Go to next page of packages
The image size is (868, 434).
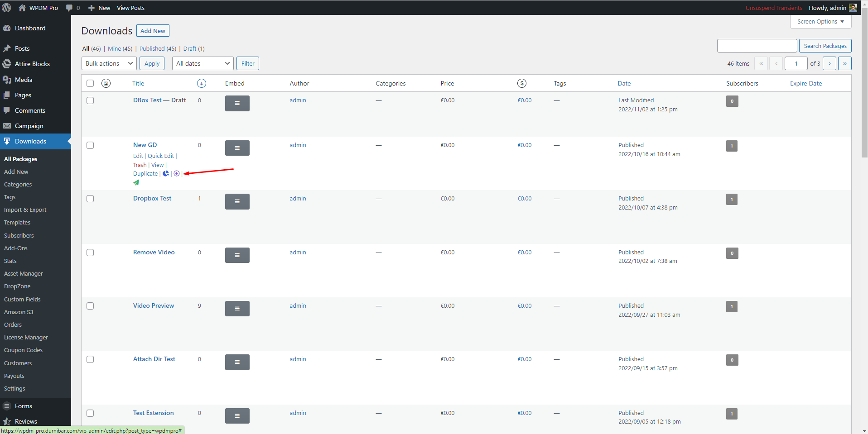click(829, 63)
